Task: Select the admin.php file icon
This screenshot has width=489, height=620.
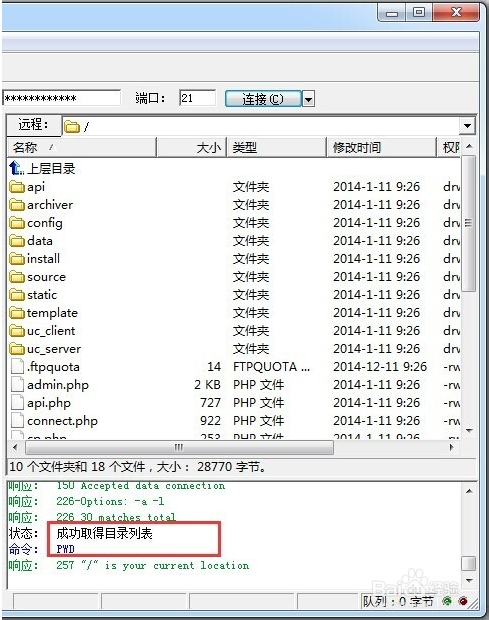Action: tap(17, 385)
